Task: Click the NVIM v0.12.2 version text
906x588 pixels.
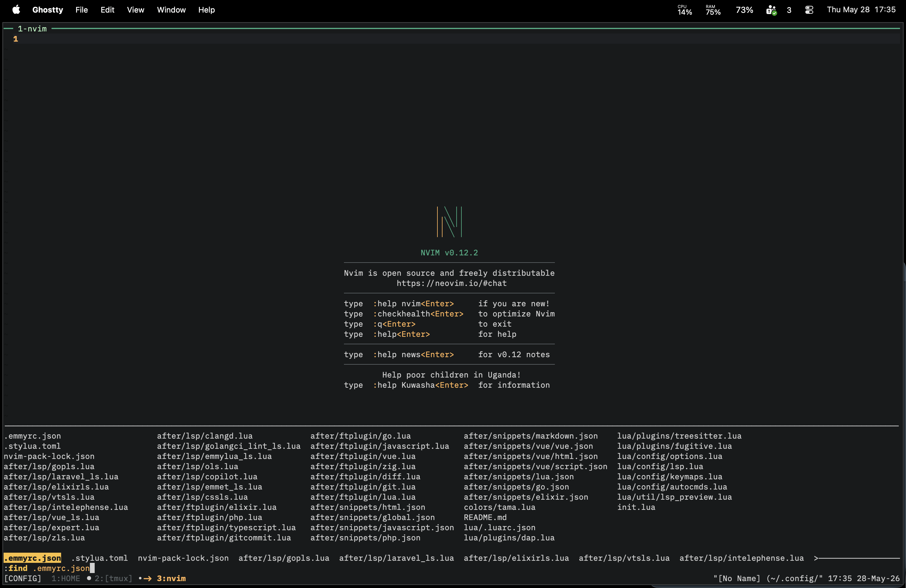Action: pyautogui.click(x=449, y=253)
